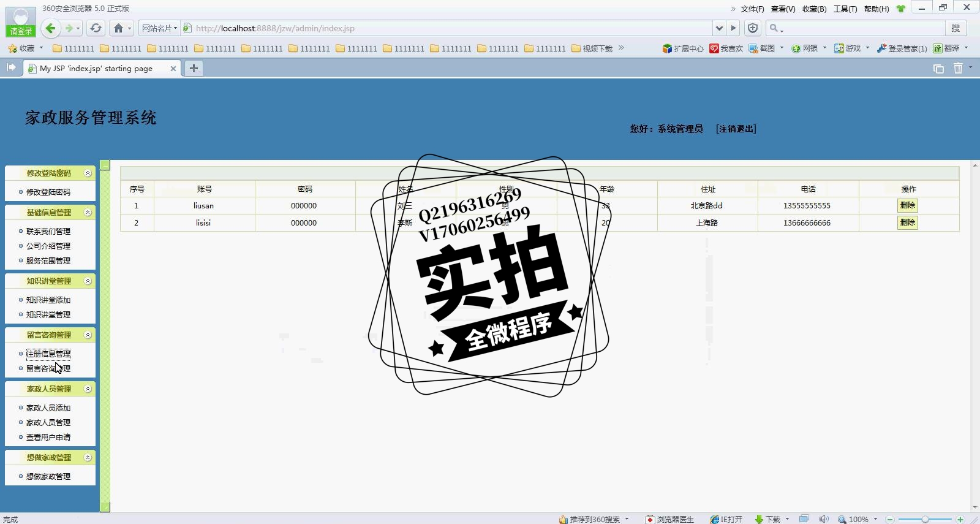Delete the liusan user row
This screenshot has height=524, width=980.
(x=908, y=205)
